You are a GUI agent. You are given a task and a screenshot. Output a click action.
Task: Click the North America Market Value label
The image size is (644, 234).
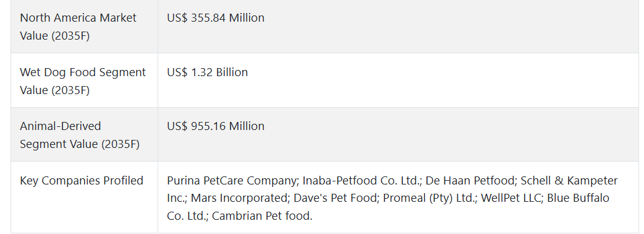click(x=78, y=27)
